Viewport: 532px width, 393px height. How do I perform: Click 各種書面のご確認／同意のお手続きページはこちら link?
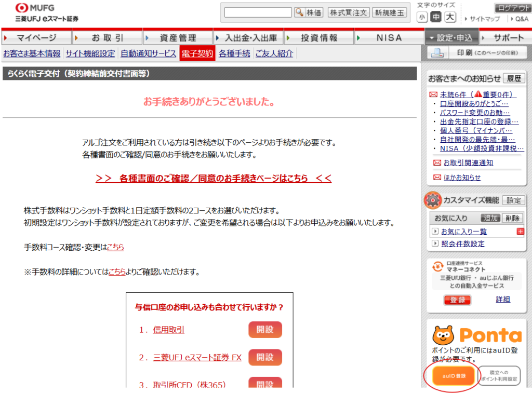(214, 179)
